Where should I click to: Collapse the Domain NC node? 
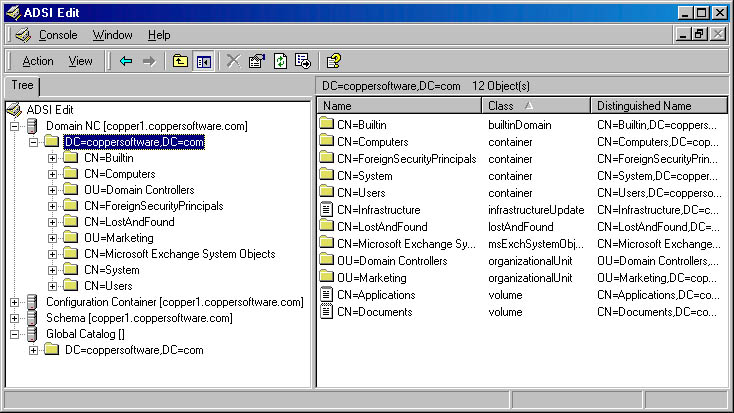(x=15, y=126)
